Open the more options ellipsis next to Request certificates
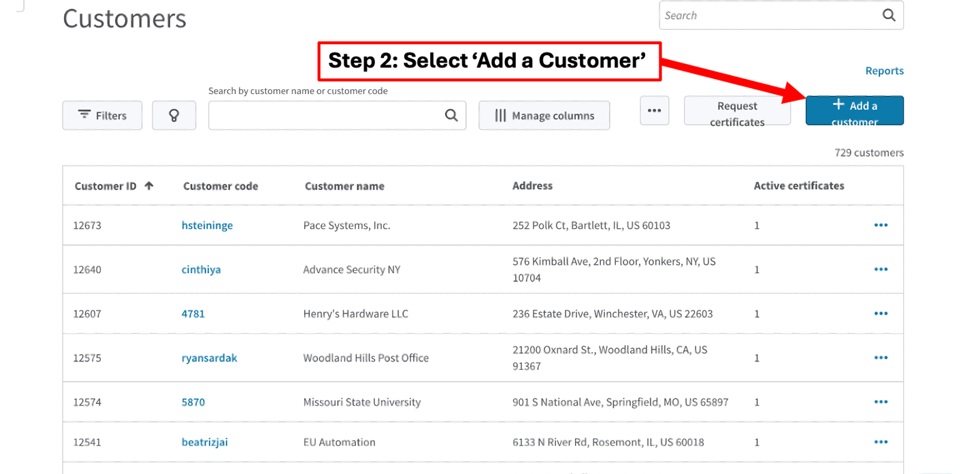Image resolution: width=980 pixels, height=474 pixels. [x=654, y=110]
